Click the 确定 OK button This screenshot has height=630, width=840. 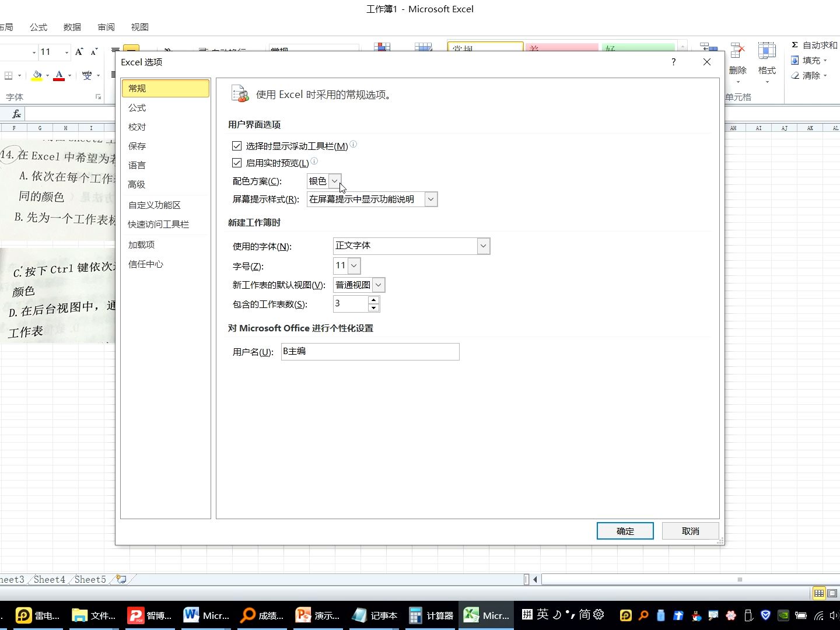[625, 531]
